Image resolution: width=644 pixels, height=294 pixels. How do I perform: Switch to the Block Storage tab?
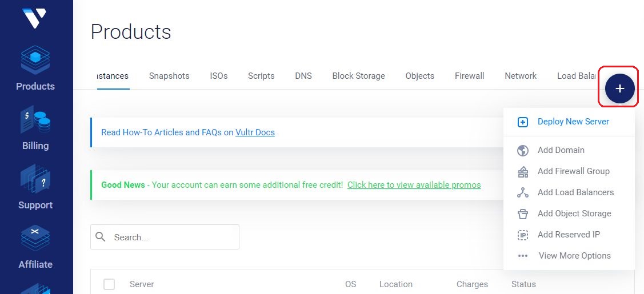(x=358, y=76)
